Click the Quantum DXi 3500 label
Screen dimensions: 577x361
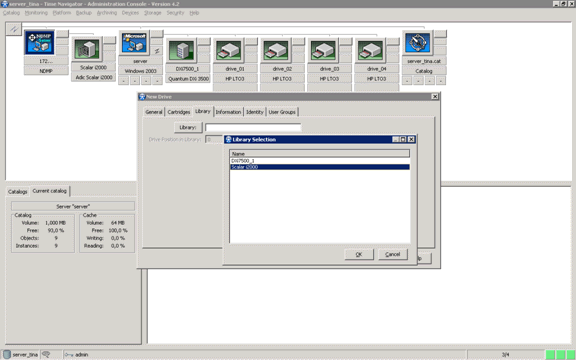click(188, 79)
